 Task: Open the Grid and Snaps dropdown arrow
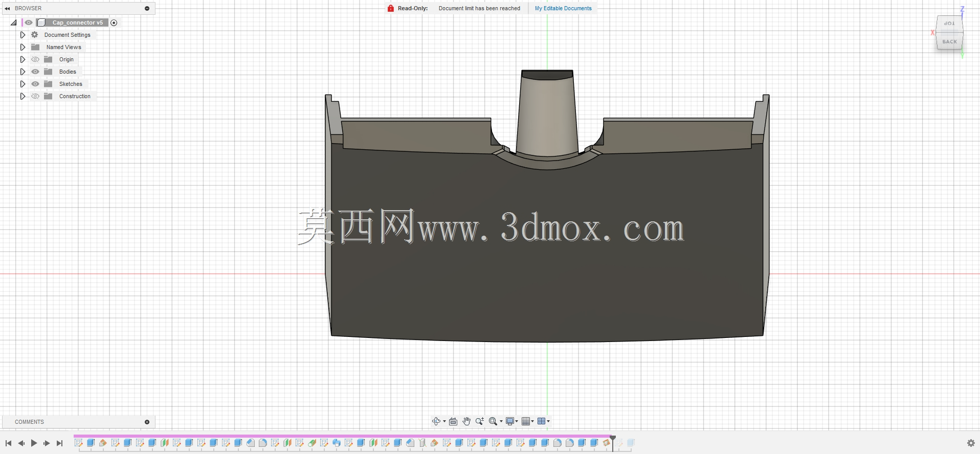(532, 421)
